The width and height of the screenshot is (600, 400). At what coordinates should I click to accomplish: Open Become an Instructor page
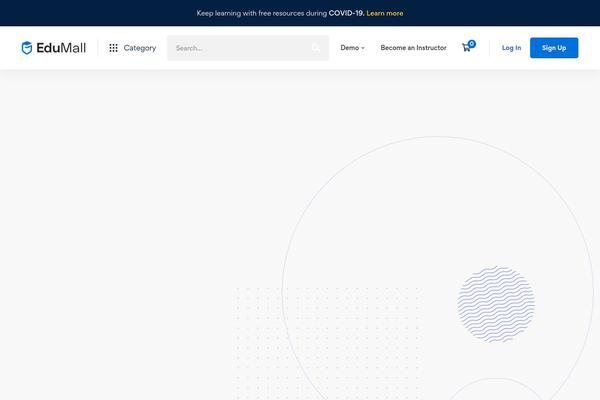413,48
